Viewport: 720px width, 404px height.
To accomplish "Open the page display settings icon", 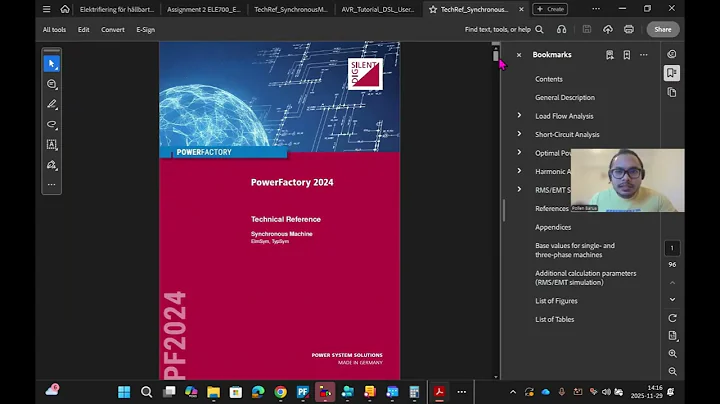I will 673,336.
